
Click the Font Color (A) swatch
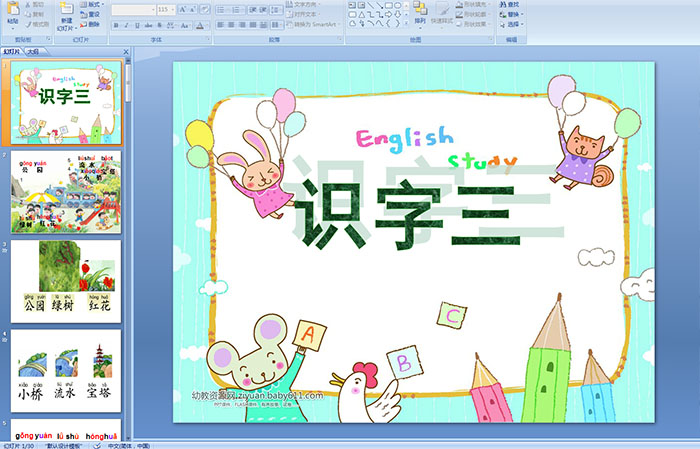[200, 25]
